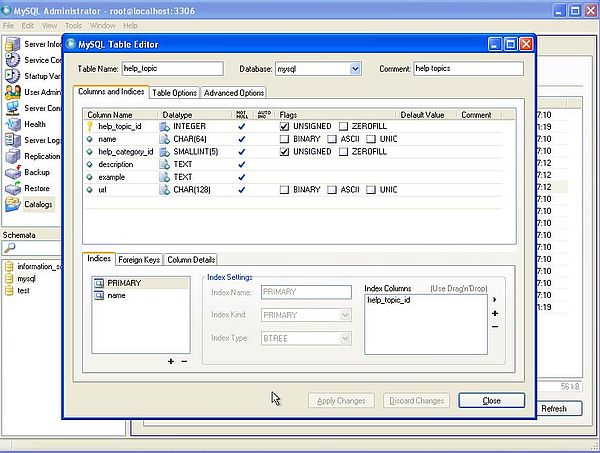Open the Index Type dropdown
This screenshot has height=453, width=600.
point(345,339)
